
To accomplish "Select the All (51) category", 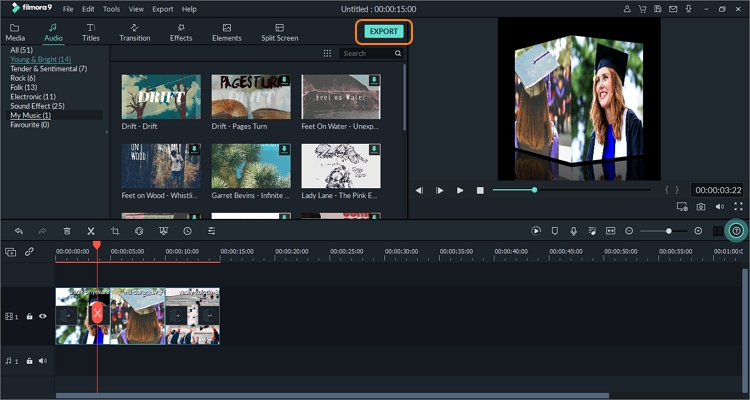I will point(22,50).
